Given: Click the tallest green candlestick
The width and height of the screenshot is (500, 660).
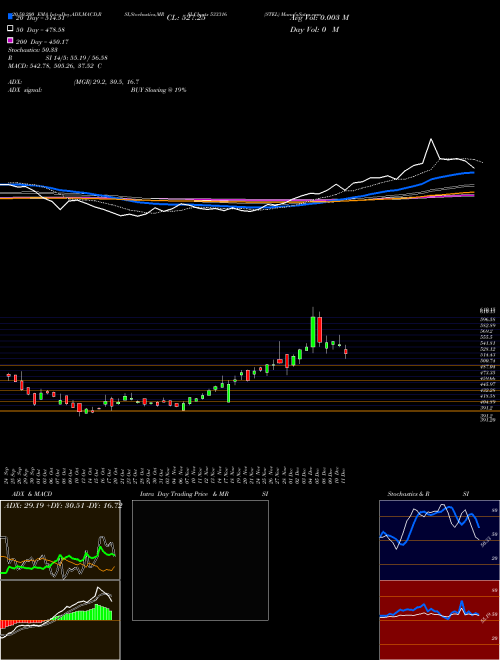Looking at the screenshot, I should point(313,332).
